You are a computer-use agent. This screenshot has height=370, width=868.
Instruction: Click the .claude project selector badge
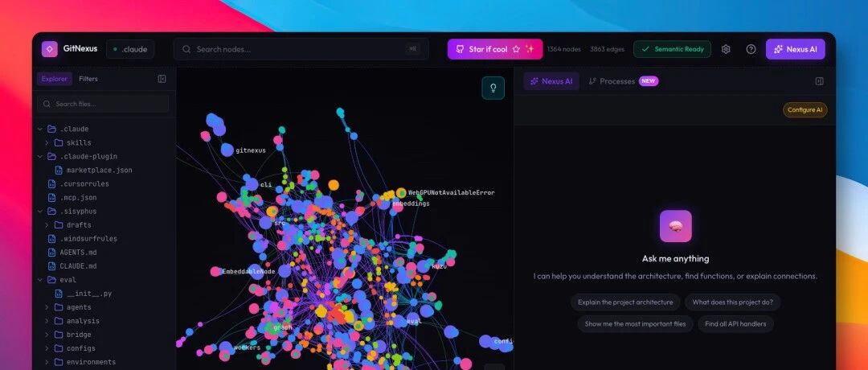point(130,49)
